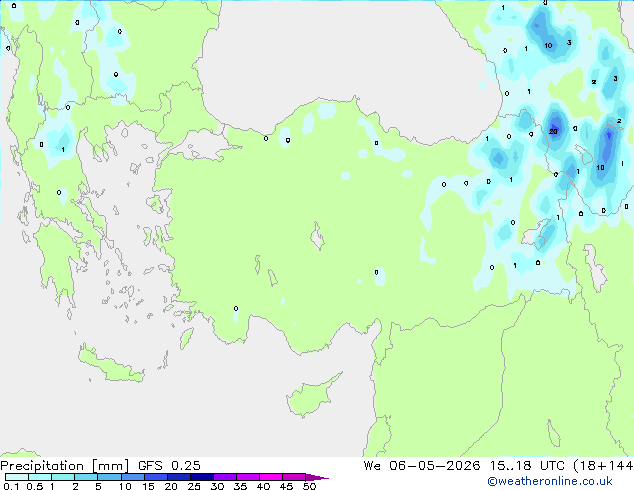Screen dimensions: 634x490
Task: Click the "30" legend scale label
Action: click(217, 486)
